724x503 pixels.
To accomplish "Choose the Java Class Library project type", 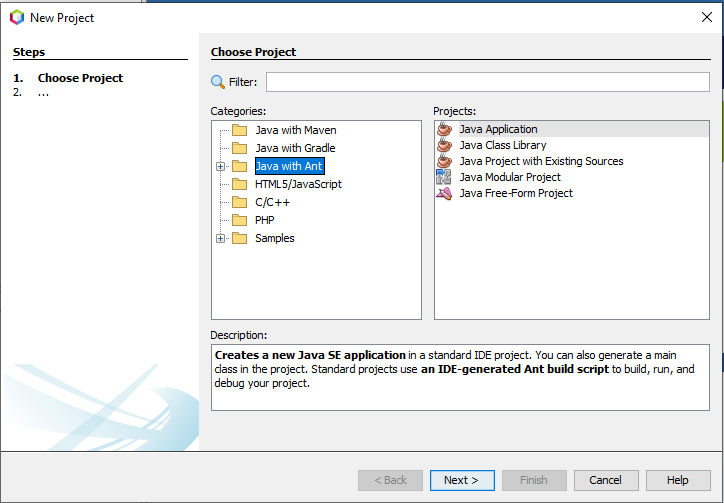I will point(502,145).
